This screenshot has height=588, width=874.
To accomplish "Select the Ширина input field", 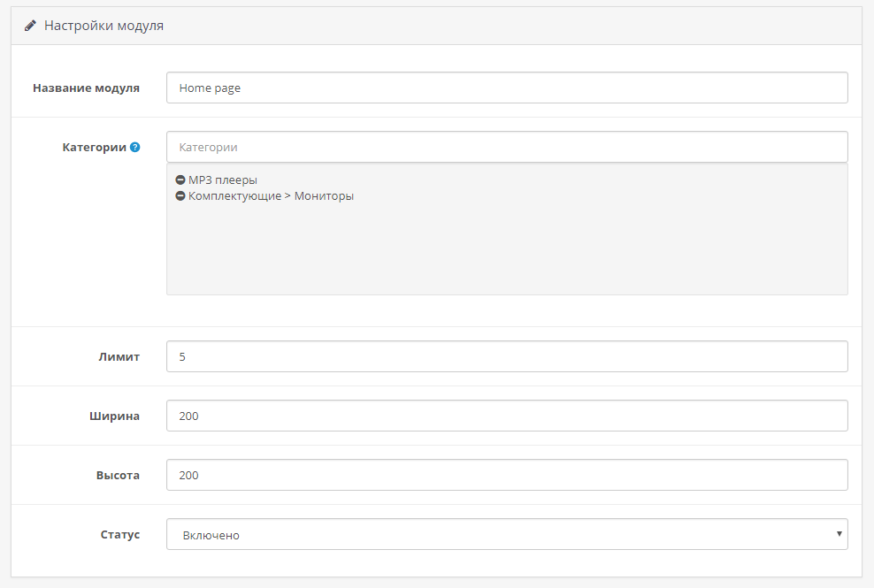I will pos(507,416).
